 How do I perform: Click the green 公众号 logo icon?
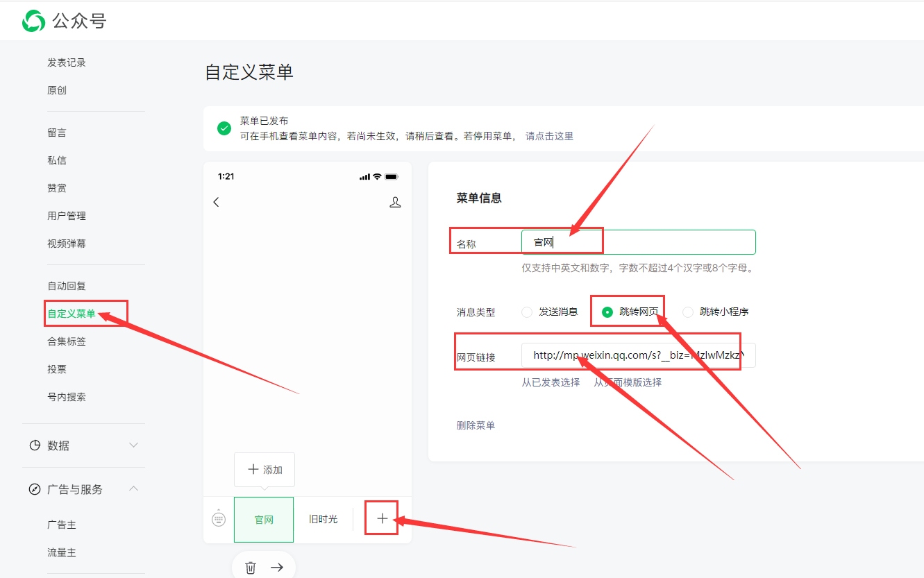click(x=33, y=21)
